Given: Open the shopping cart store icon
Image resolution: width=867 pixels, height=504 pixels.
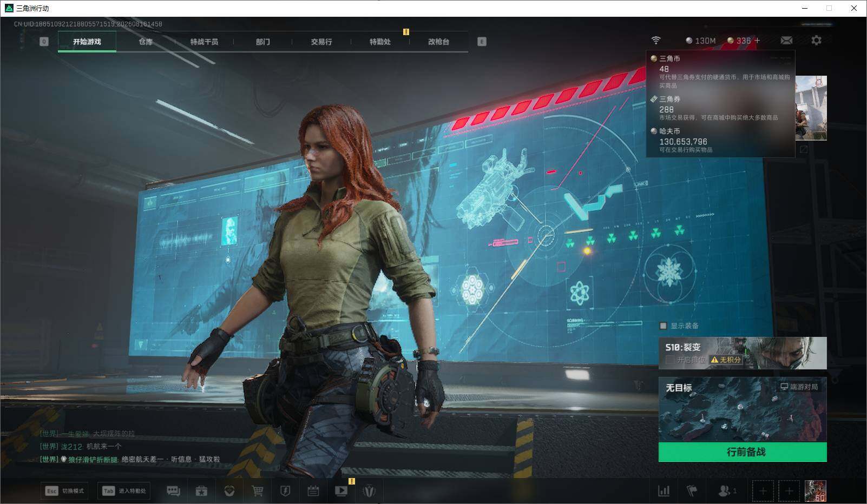Looking at the screenshot, I should (x=258, y=491).
